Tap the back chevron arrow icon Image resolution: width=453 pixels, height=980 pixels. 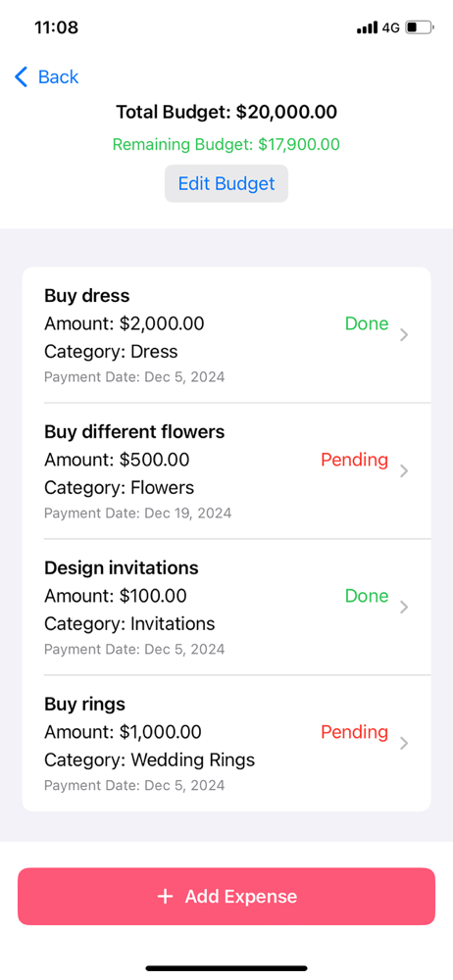[22, 76]
